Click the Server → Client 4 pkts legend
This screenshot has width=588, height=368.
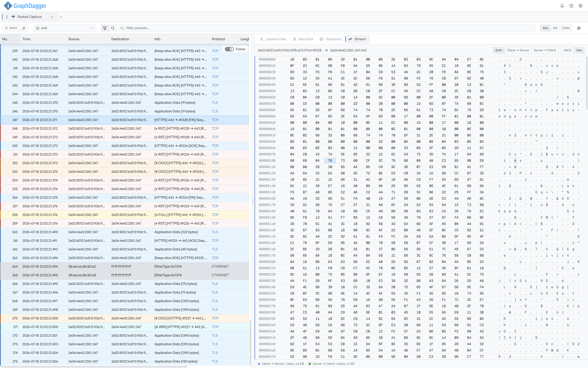331,364
